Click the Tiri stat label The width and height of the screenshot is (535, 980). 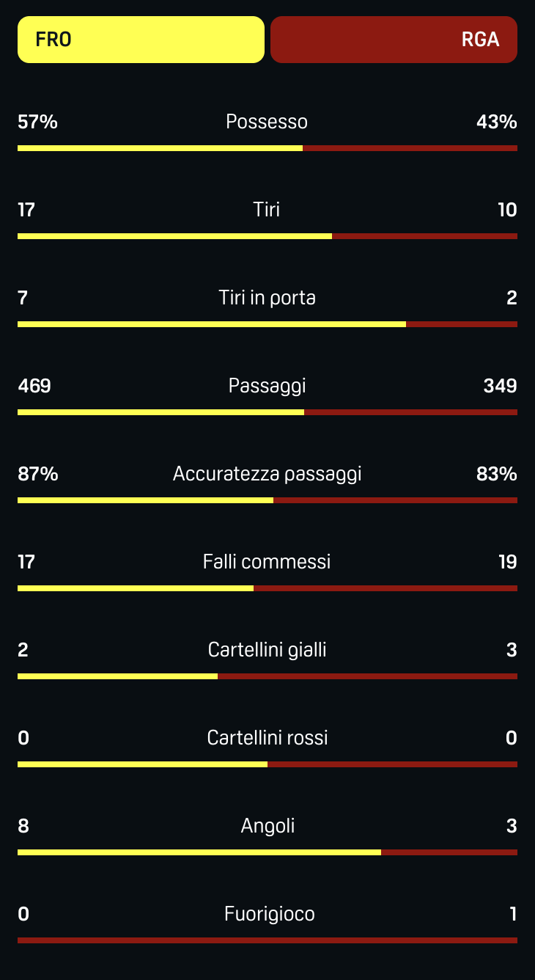267,210
